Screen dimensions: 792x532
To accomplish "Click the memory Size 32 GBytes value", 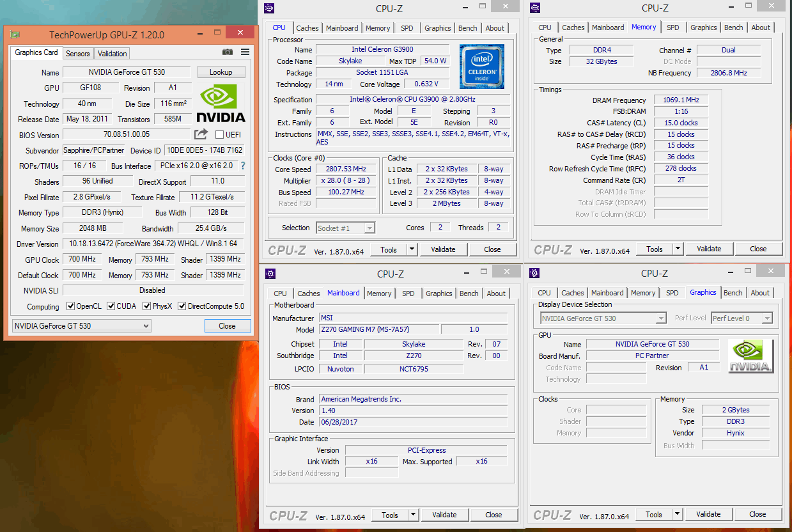I will (x=602, y=61).
